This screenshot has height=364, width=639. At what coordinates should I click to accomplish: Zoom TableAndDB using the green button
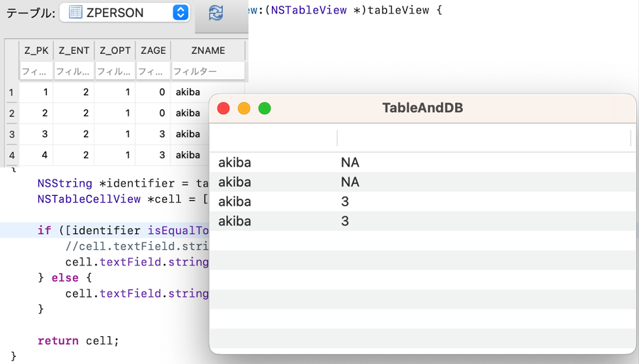264,109
